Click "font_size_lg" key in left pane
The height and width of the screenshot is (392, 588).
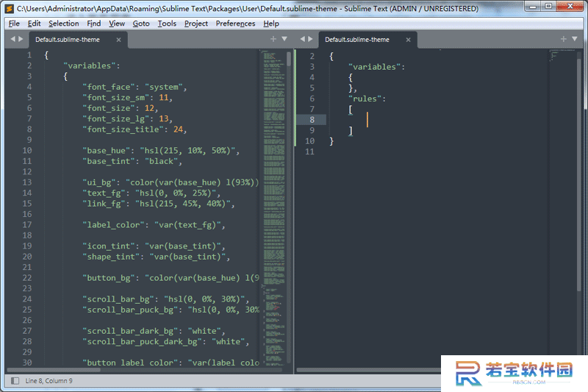tap(116, 119)
